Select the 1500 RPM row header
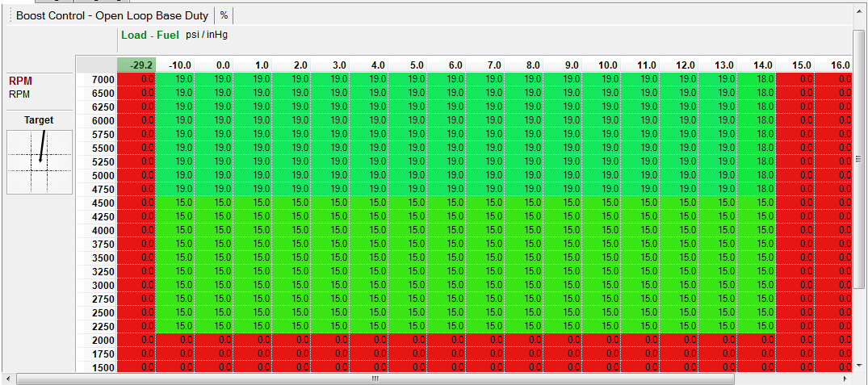Viewport: 868px width, 385px height. click(96, 367)
